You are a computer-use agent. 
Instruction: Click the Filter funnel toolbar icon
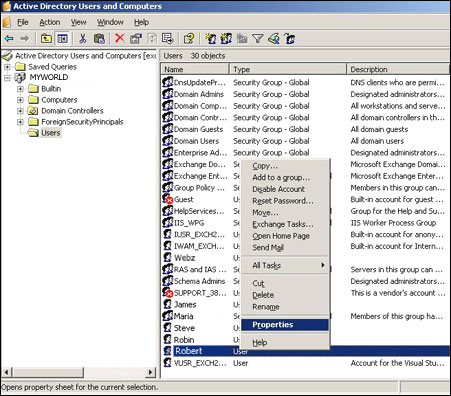pyautogui.click(x=258, y=39)
